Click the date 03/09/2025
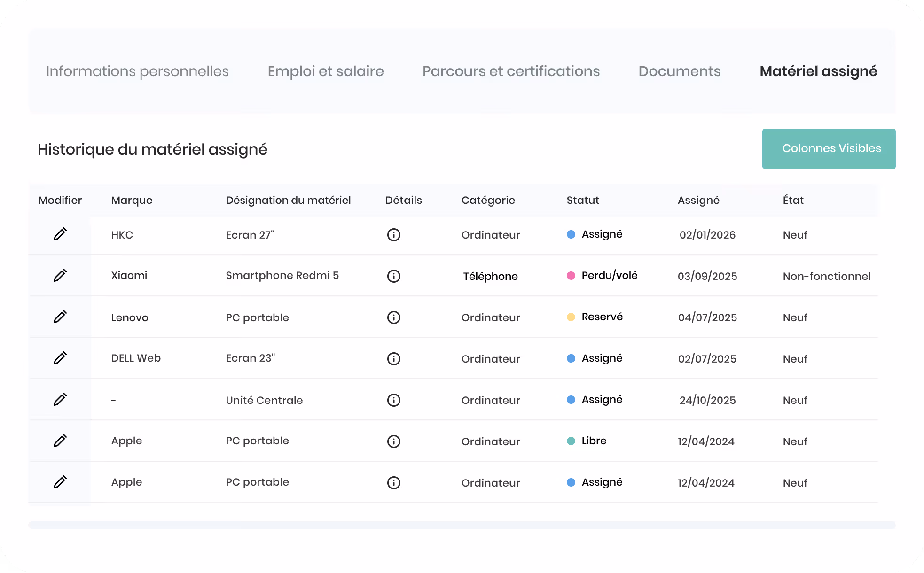 (707, 276)
